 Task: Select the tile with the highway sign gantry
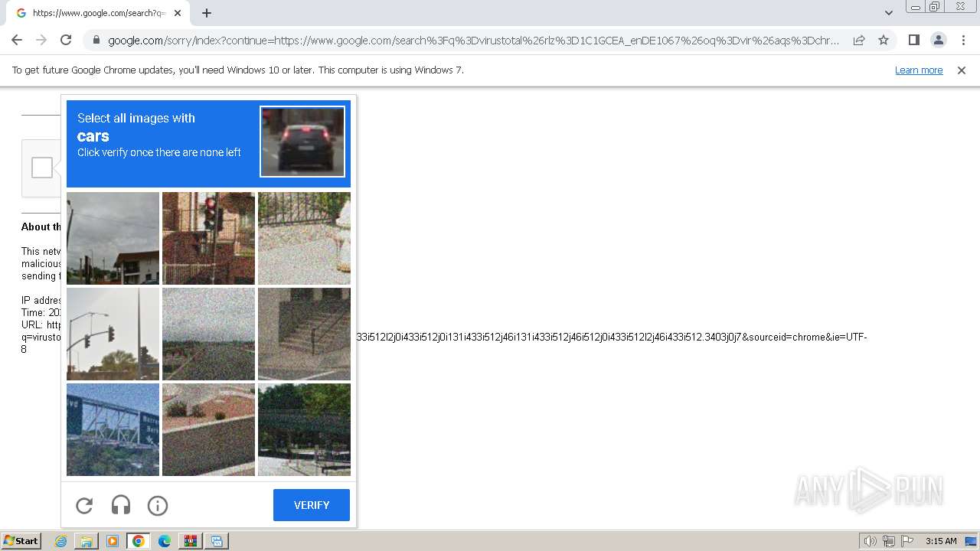113,429
